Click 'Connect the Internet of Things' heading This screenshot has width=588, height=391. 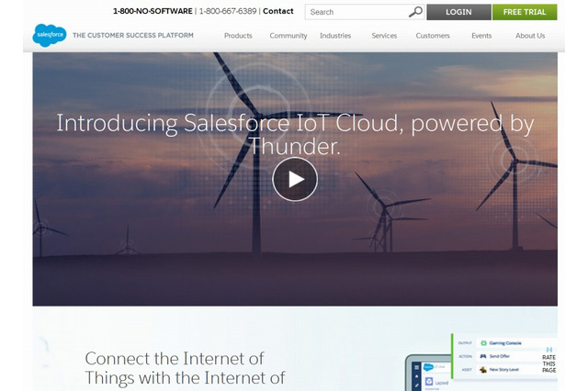185,368
